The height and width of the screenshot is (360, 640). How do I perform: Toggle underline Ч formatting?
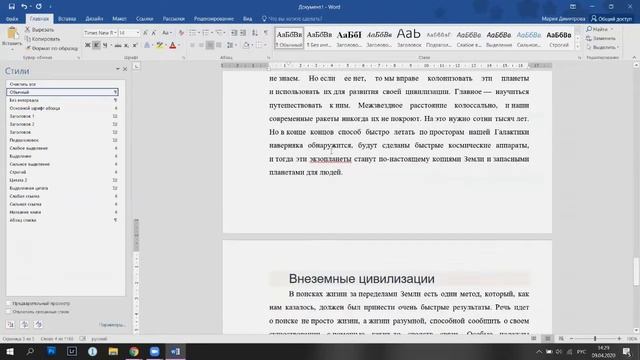pyautogui.click(x=105, y=45)
